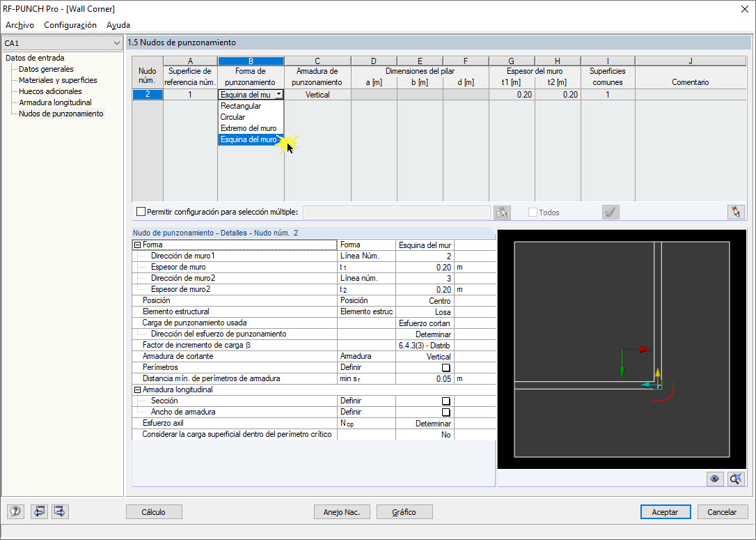756x540 pixels.
Task: Select Materiales y superficies in the tree
Action: tap(58, 80)
